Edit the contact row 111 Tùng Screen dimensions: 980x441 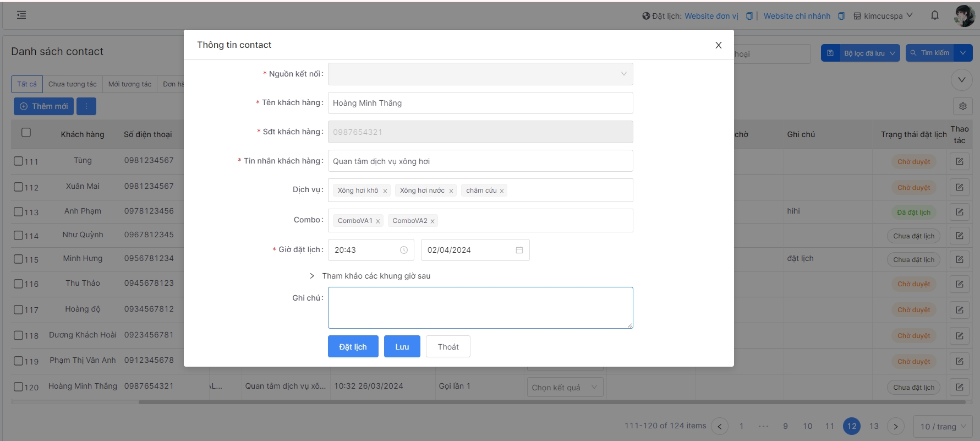959,161
